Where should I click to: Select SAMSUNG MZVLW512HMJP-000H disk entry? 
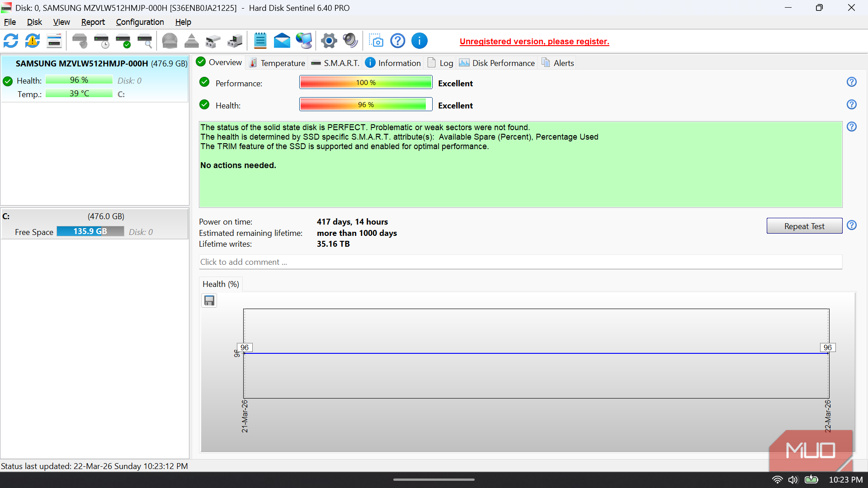[95, 79]
